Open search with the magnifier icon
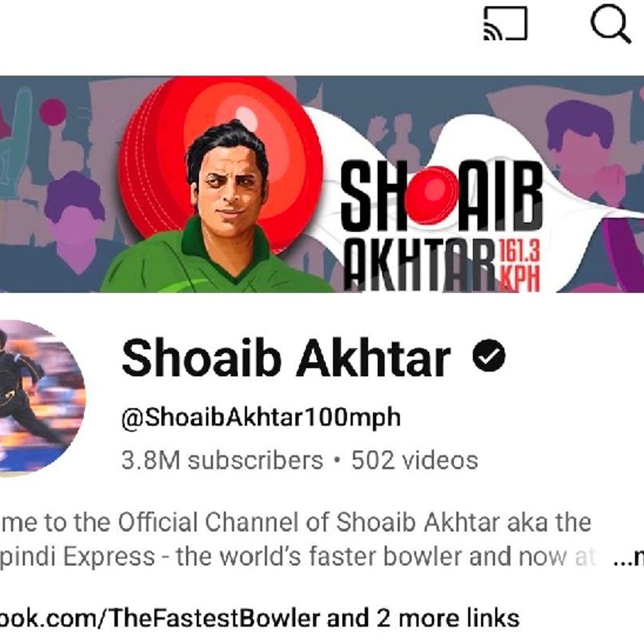 point(611,23)
